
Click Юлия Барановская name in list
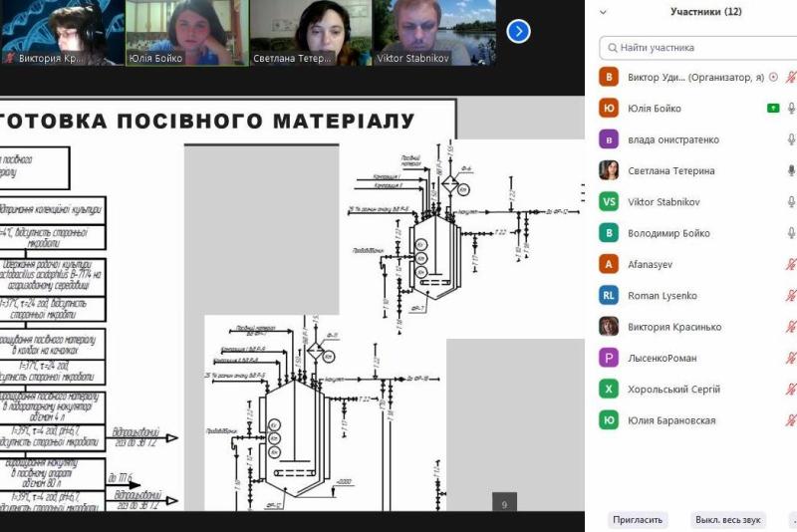point(671,420)
